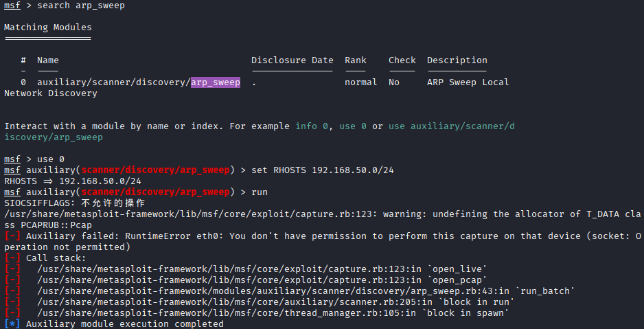
Task: Click the 'Matching Modules' heading
Action: (x=48, y=27)
